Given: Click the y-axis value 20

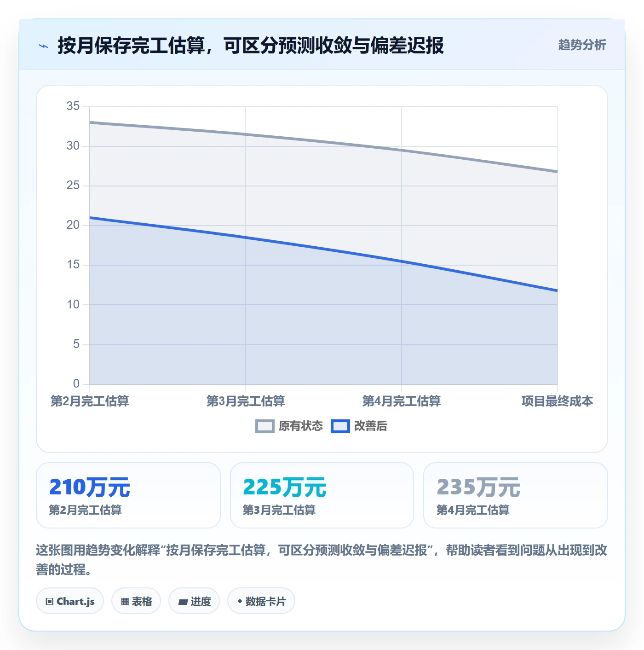Looking at the screenshot, I should pyautogui.click(x=73, y=225).
